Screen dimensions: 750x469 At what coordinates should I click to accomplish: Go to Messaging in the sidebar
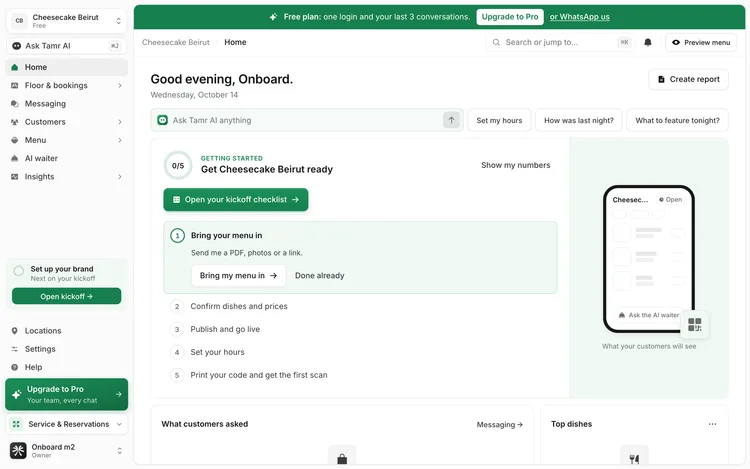66,104
